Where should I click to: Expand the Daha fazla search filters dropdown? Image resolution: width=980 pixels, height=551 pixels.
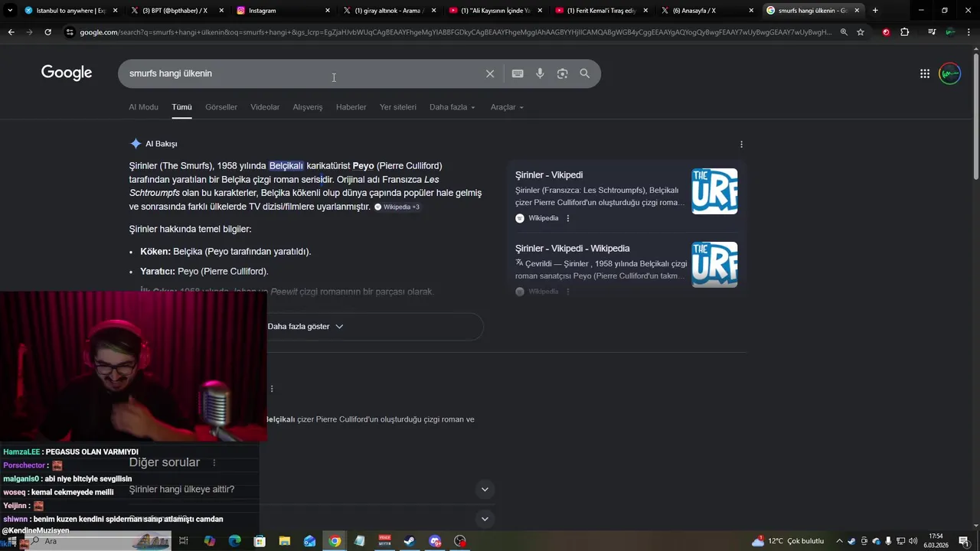(x=452, y=107)
